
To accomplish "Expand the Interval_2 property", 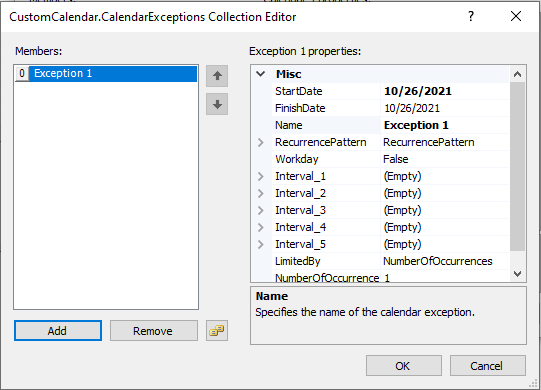I will pyautogui.click(x=261, y=193).
